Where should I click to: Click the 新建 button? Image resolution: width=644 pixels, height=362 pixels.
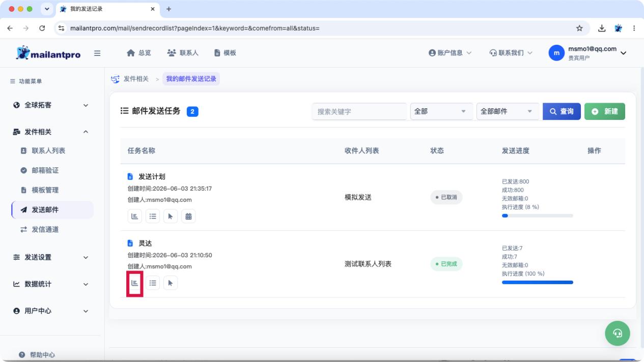(x=605, y=111)
